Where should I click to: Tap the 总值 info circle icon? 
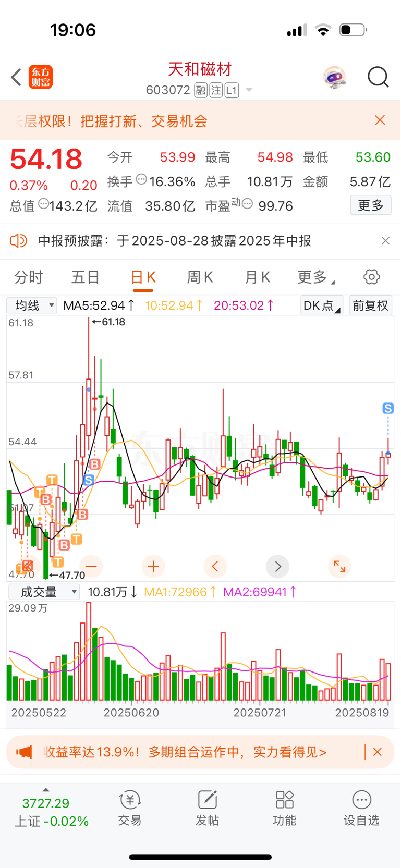pos(43,204)
